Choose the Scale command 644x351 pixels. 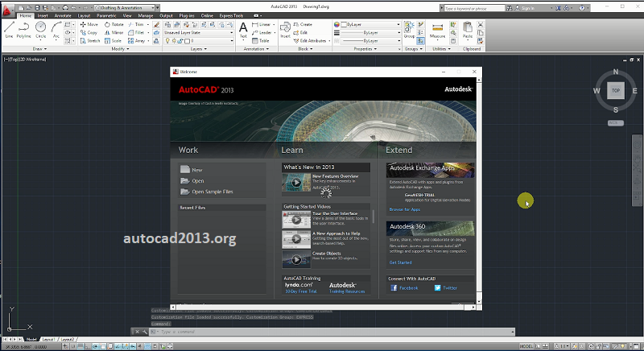click(113, 40)
